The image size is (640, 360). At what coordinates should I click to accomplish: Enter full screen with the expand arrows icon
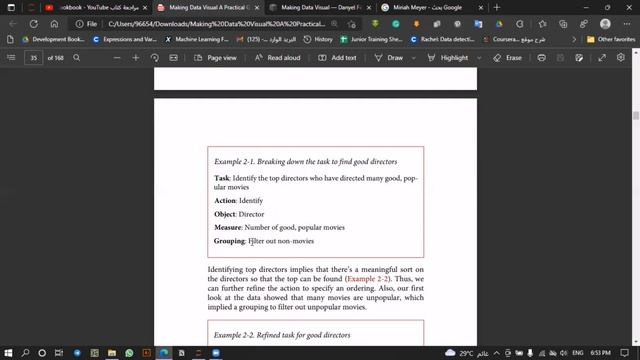(x=602, y=58)
